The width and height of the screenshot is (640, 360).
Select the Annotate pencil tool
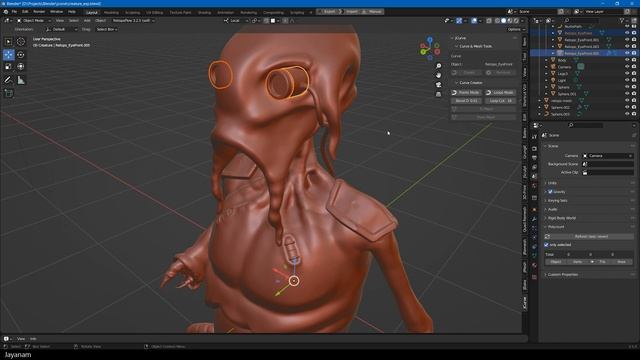click(8, 80)
